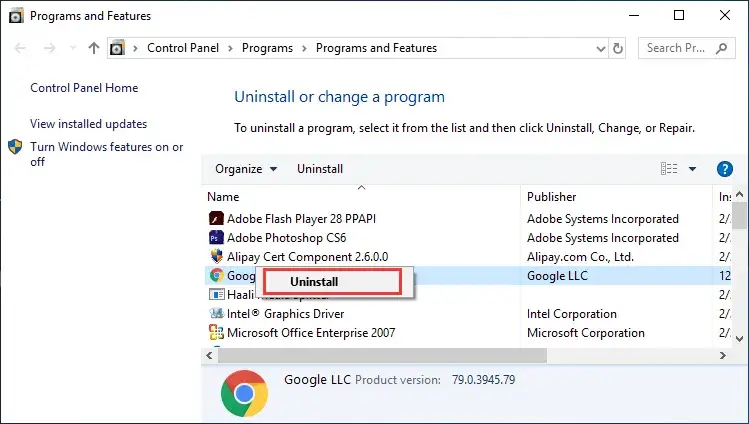The image size is (749, 424).
Task: Click the Intel Graphics Driver icon
Action: coord(216,314)
